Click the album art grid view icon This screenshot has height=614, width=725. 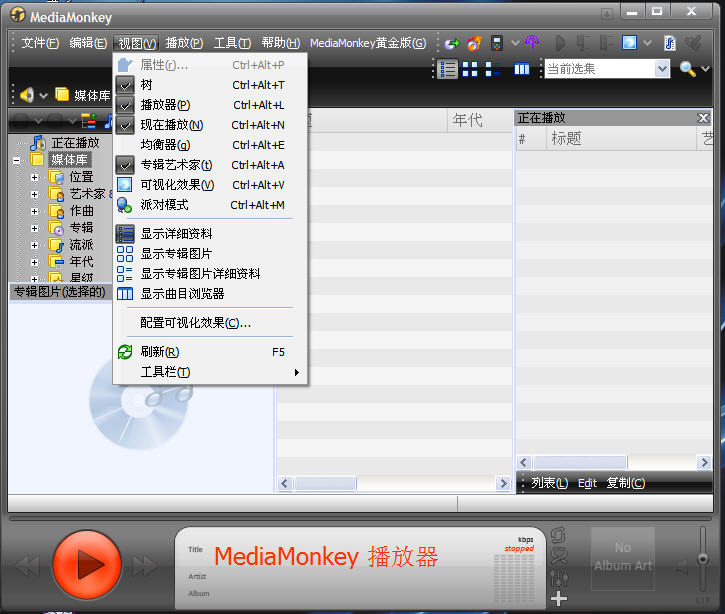pyautogui.click(x=470, y=69)
